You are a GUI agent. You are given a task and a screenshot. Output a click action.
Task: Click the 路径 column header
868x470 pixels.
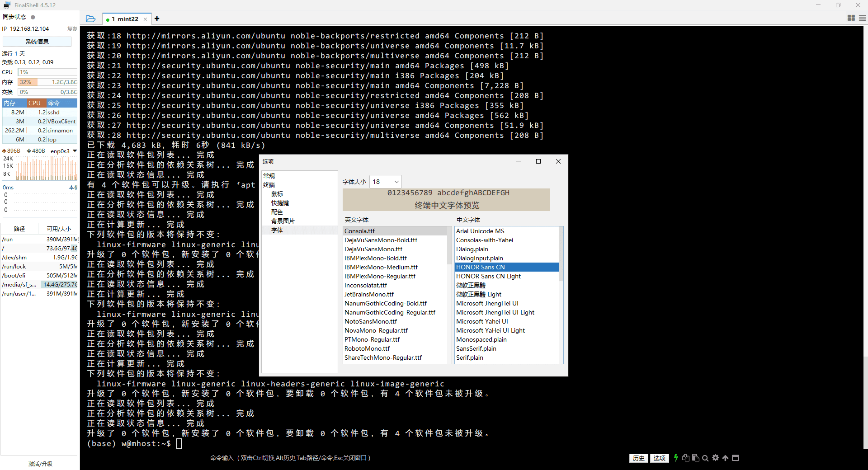(19, 229)
